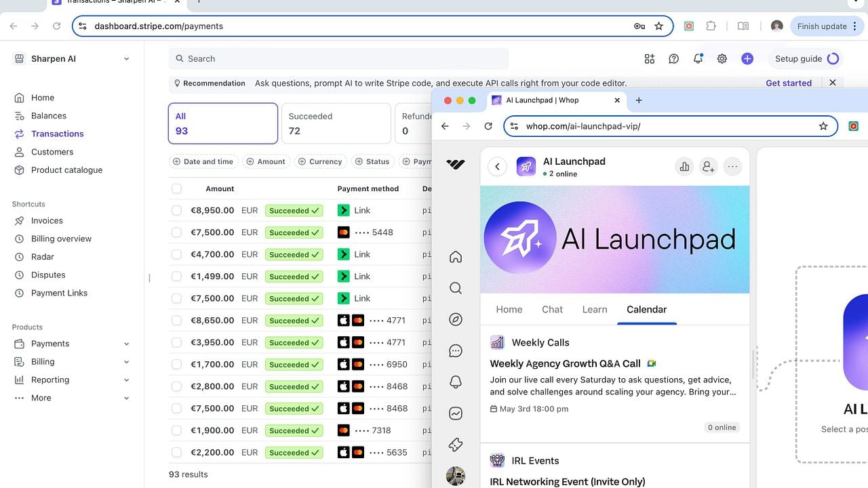This screenshot has height=488, width=868.
Task: Switch to the Whop Learn tab
Action: 595,309
